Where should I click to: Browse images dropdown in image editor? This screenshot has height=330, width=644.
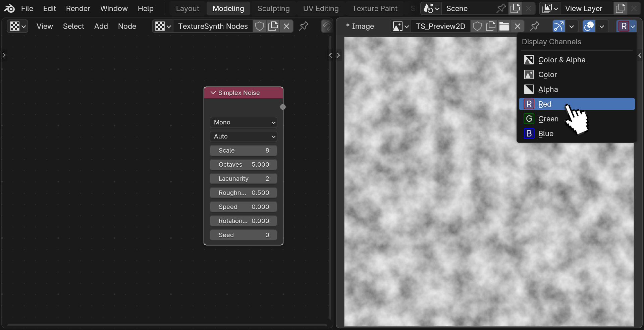point(401,26)
